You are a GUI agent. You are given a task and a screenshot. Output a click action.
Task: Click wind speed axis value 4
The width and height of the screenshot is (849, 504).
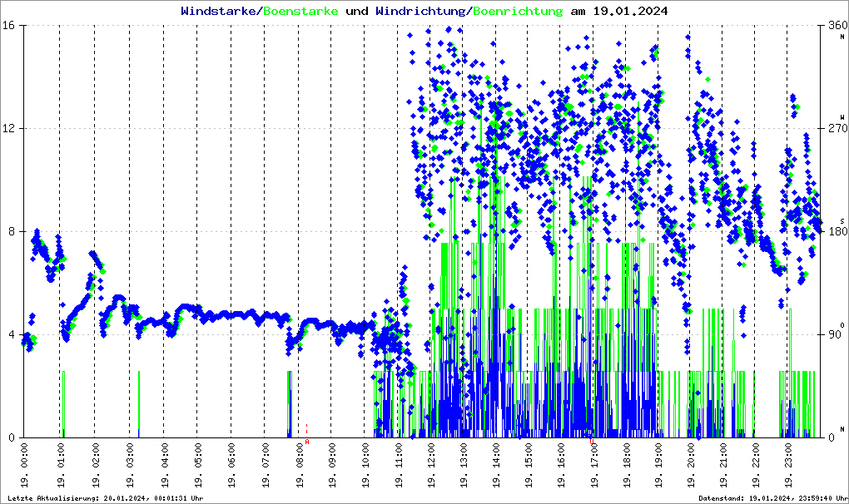(x=11, y=334)
